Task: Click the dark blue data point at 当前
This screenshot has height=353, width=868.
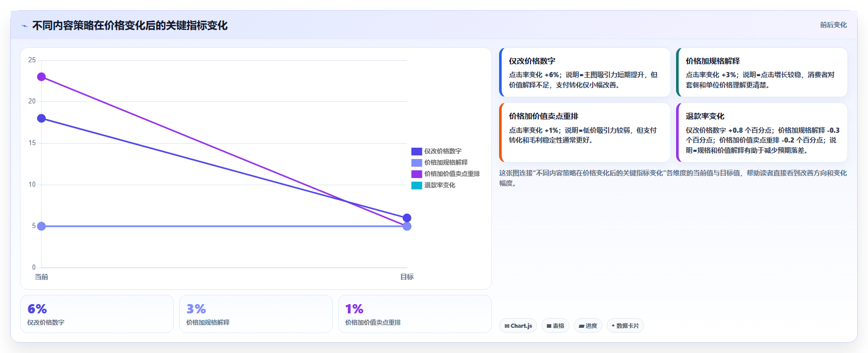Action: (x=42, y=118)
